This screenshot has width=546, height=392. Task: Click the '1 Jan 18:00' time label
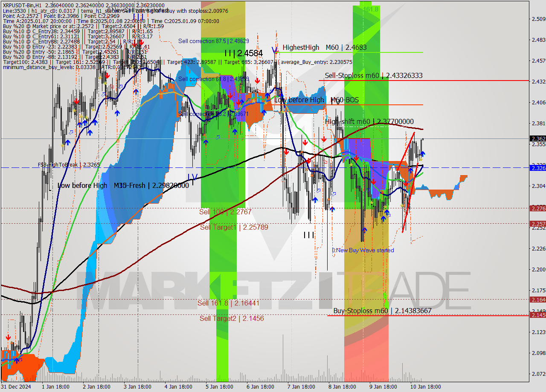pos(55,387)
